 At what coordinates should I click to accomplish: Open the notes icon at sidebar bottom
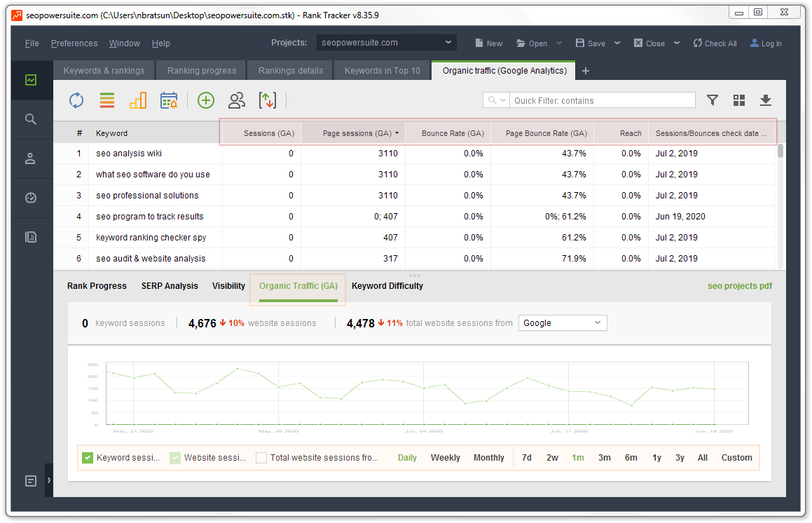tap(31, 481)
